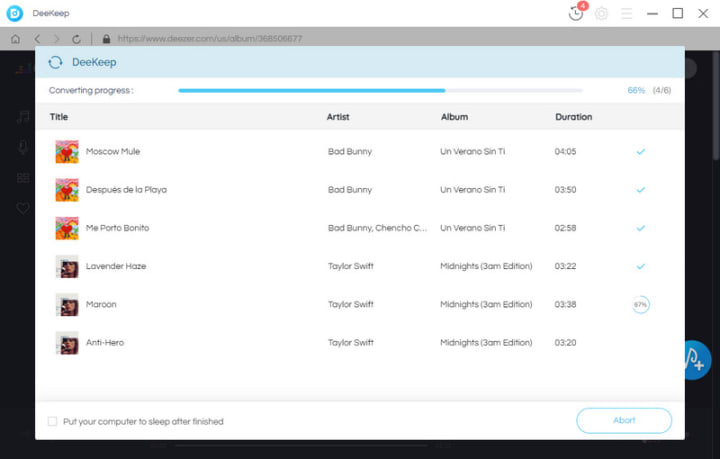Open the conversion history clock icon
Viewport: 720px width, 459px height.
click(x=576, y=13)
